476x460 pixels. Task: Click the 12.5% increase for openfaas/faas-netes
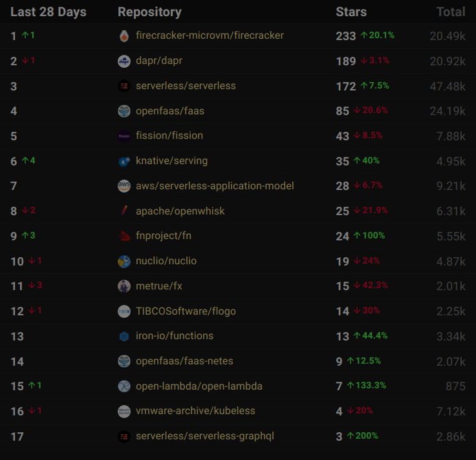363,361
